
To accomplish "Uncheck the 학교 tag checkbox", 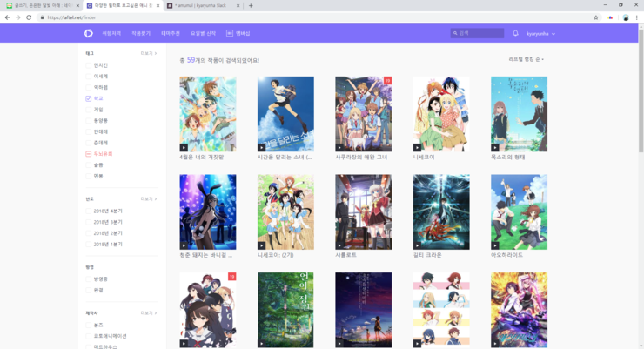I will 88,98.
